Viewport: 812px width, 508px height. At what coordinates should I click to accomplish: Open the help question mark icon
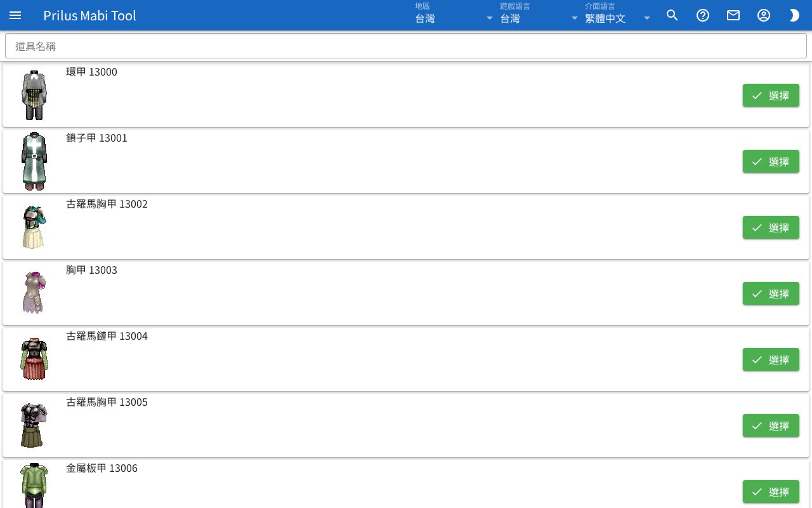click(x=703, y=15)
